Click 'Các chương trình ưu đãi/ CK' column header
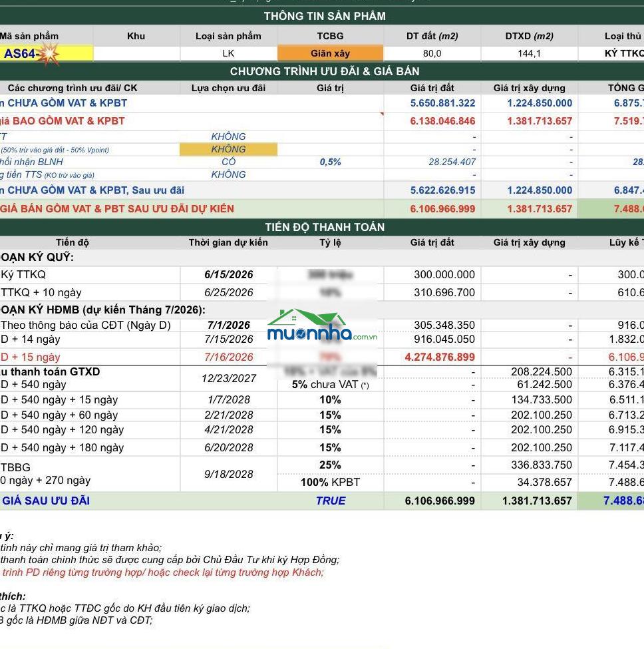The width and height of the screenshot is (644, 649). (x=73, y=88)
